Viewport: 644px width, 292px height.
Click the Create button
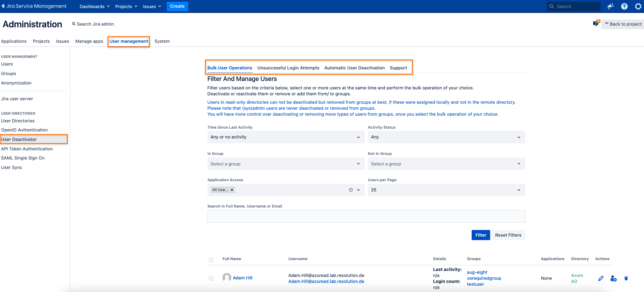[177, 6]
